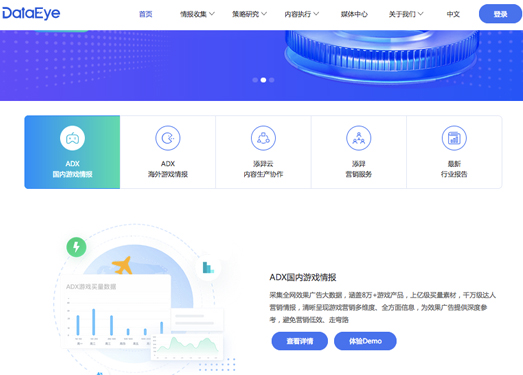
Task: Select the first banner carousel dot
Action: tap(255, 80)
